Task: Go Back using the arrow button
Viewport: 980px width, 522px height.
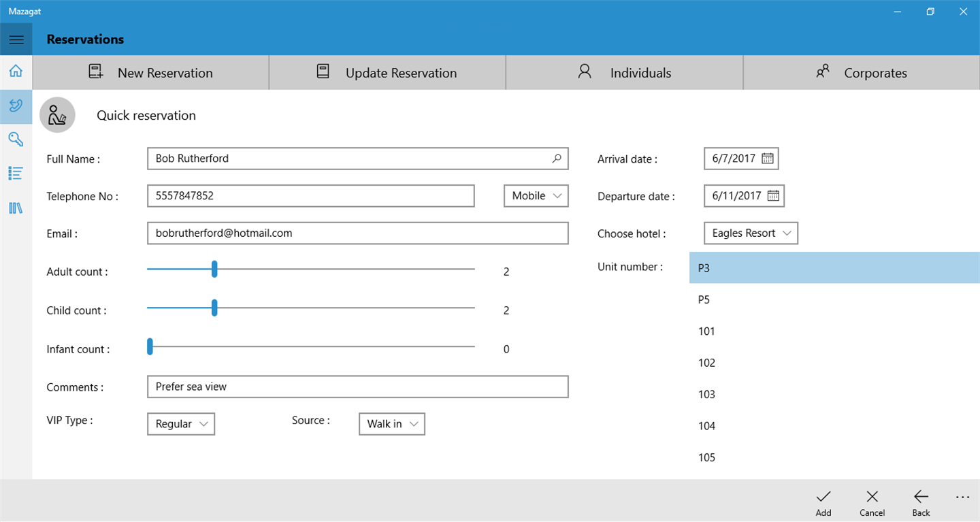Action: [x=921, y=502]
